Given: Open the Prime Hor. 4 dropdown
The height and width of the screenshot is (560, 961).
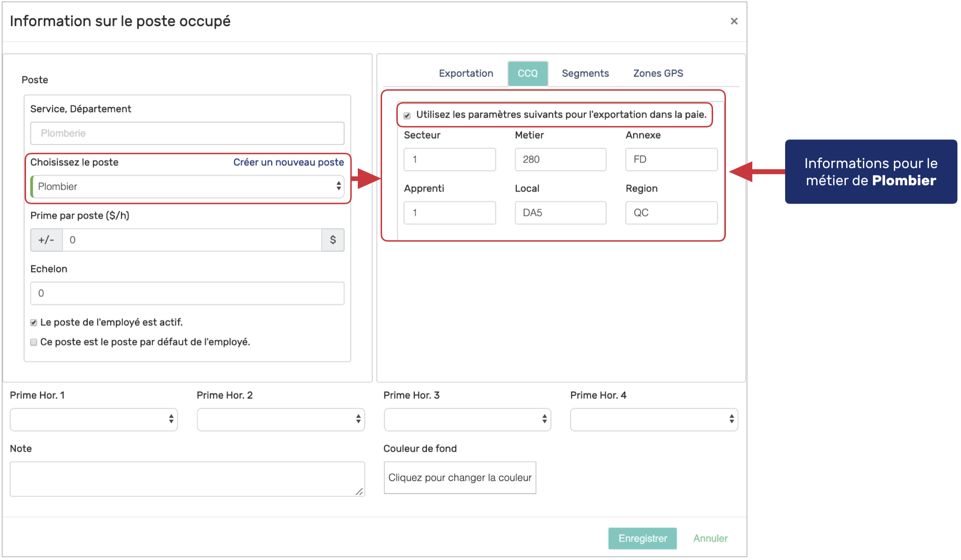Looking at the screenshot, I should 654,419.
